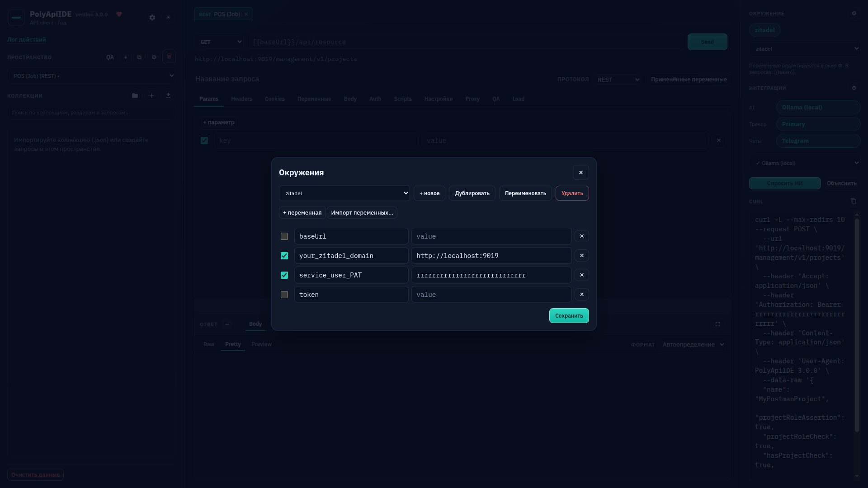Enable the token variable checkbox
868x488 pixels.
coord(284,295)
